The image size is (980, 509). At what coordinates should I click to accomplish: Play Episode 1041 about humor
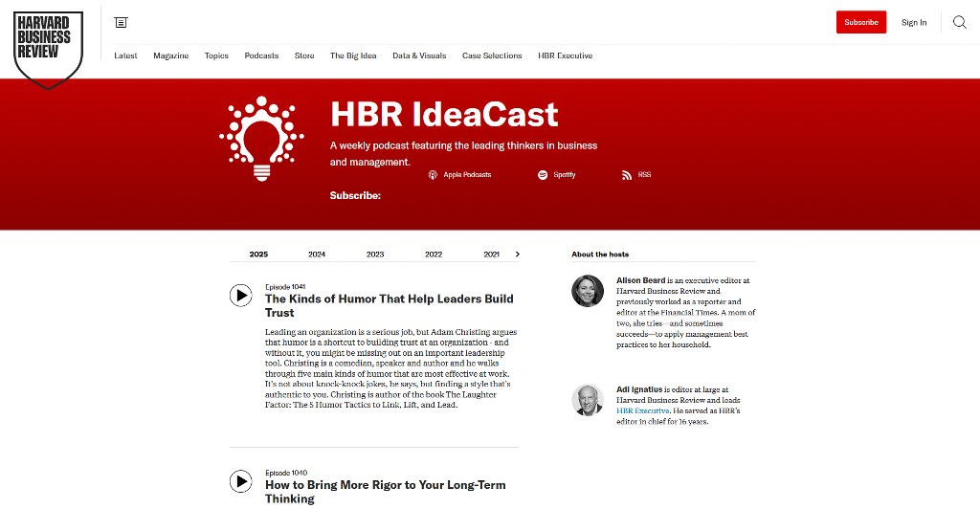(x=240, y=296)
